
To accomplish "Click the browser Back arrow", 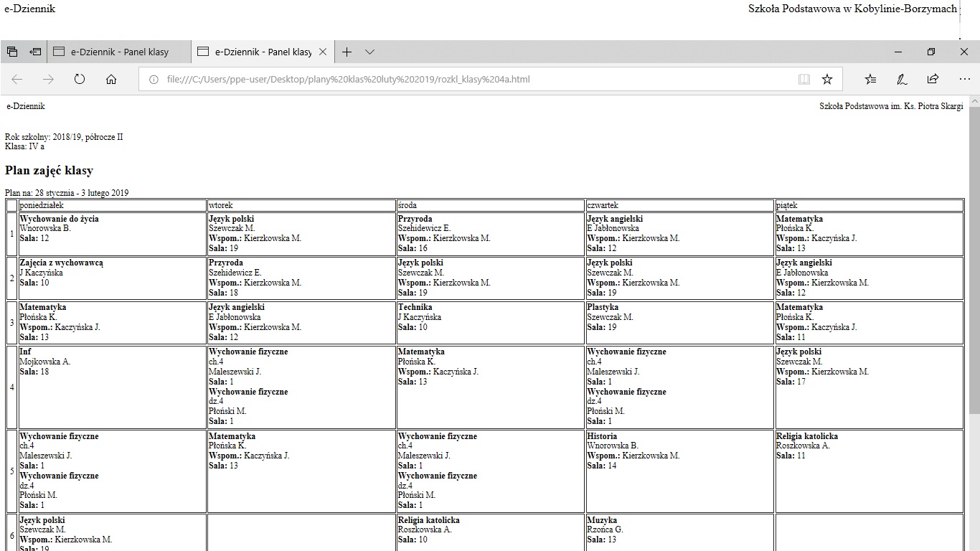I will click(17, 79).
